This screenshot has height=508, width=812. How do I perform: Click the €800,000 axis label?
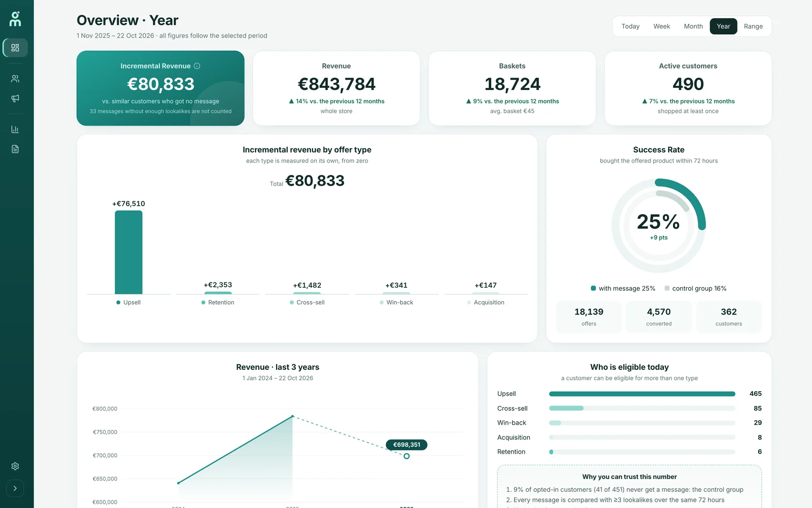point(105,409)
